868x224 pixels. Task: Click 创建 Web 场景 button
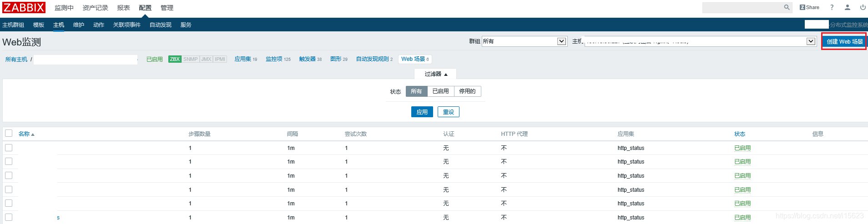pos(844,41)
